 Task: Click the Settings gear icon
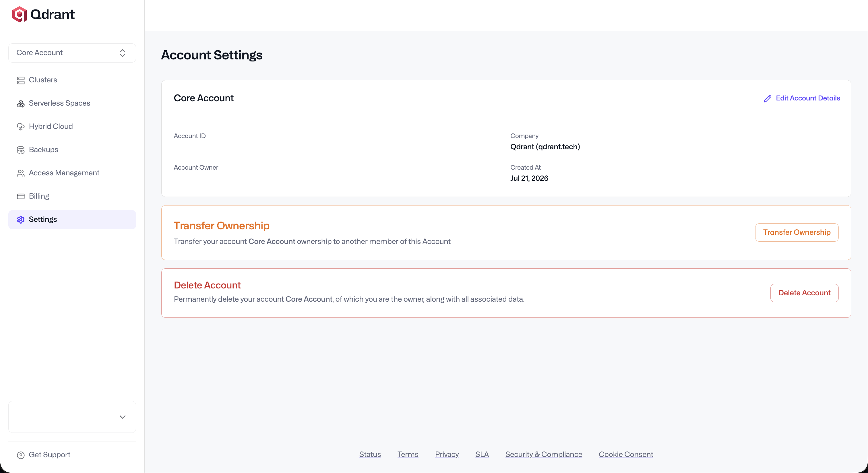21,220
